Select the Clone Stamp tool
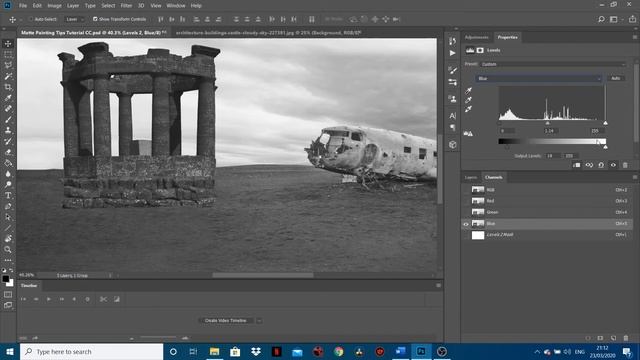Screen dimensions: 640x360 [8, 130]
